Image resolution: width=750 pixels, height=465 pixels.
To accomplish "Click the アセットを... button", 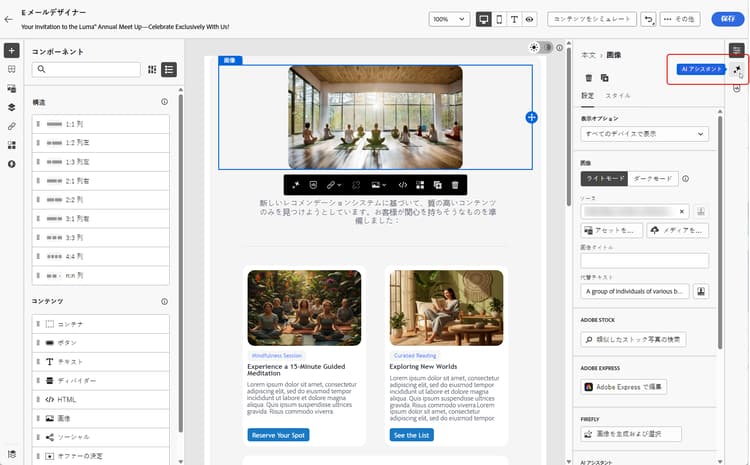I will [x=612, y=230].
